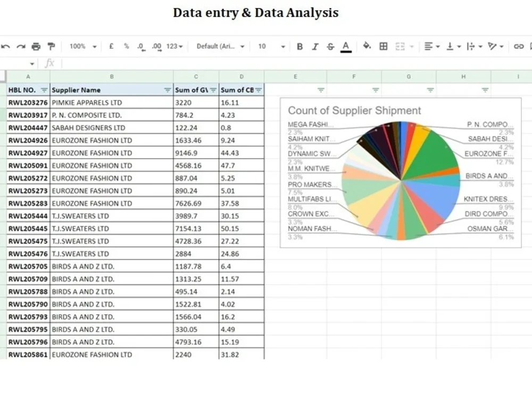Select cell RWL205861
The width and height of the screenshot is (532, 399).
28,354
